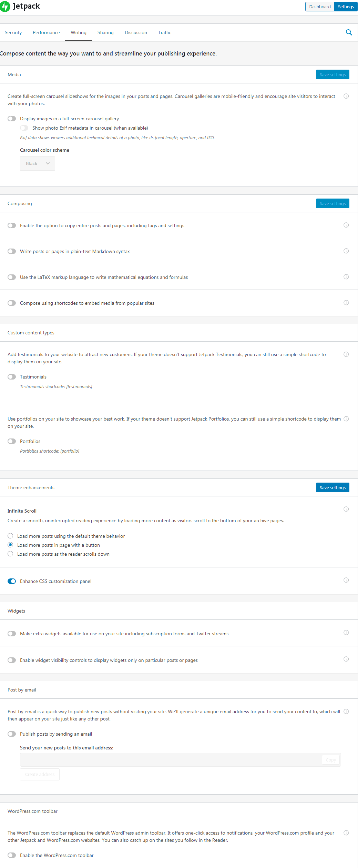Click the post-by-email address field
The width and height of the screenshot is (358, 868).
click(x=171, y=760)
